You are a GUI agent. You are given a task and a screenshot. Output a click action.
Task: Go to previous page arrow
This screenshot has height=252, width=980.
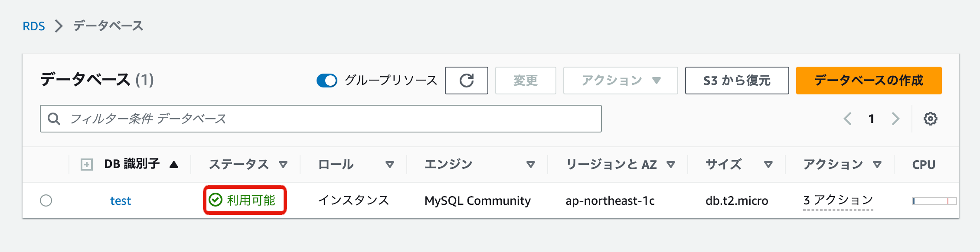(848, 119)
